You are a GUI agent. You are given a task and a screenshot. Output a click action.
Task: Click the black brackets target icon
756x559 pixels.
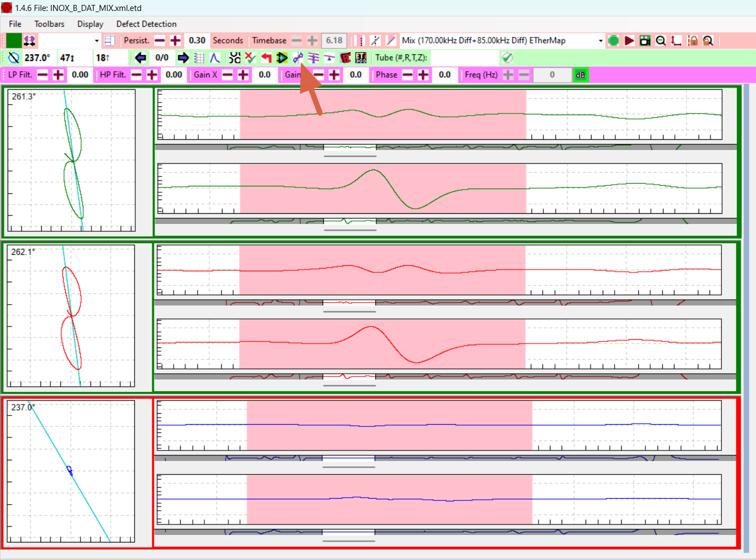pos(235,58)
